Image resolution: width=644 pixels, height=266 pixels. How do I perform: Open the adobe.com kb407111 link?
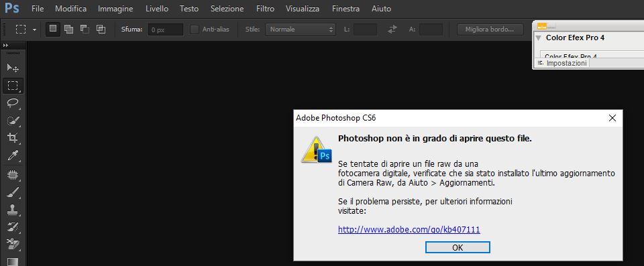(409, 229)
